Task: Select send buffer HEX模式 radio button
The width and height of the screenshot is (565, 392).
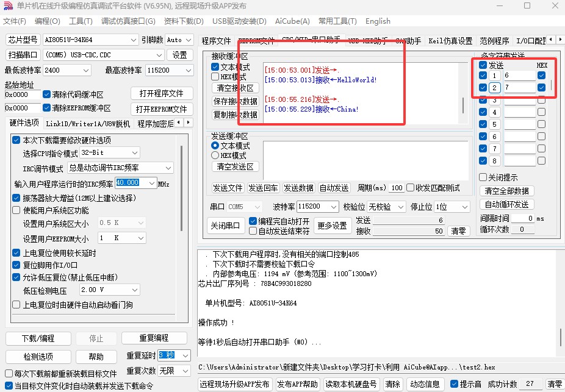Action: 215,155
